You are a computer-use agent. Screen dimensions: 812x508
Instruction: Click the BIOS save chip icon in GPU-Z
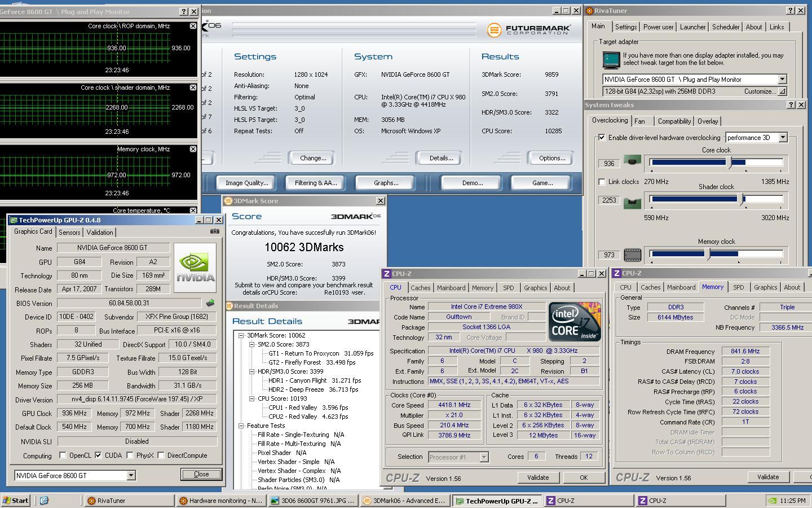210,303
